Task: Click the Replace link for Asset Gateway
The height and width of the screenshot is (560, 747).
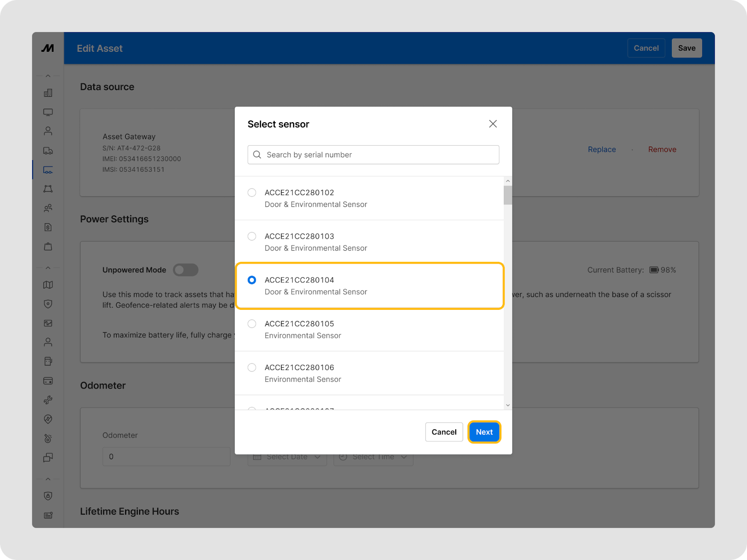Action: 601,149
